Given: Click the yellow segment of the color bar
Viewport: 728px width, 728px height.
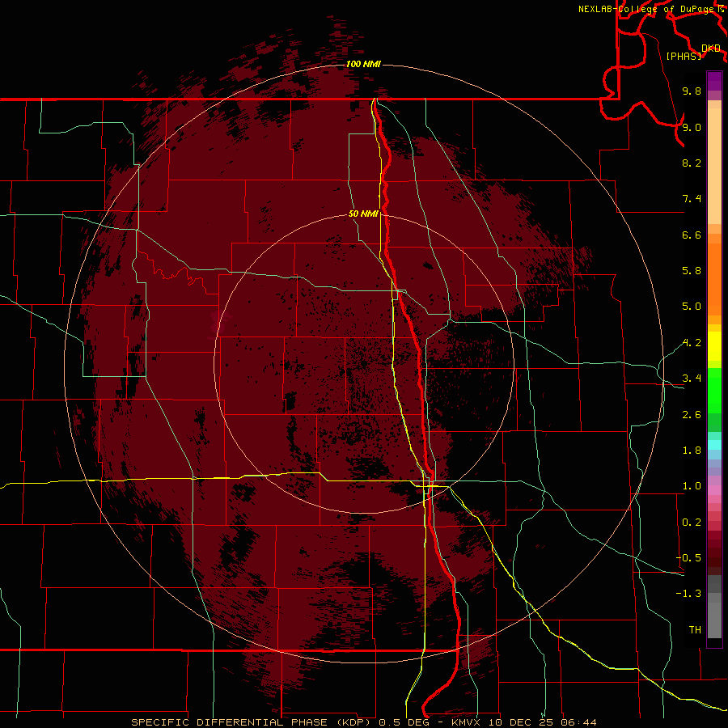Looking at the screenshot, I should pyautogui.click(x=714, y=346).
